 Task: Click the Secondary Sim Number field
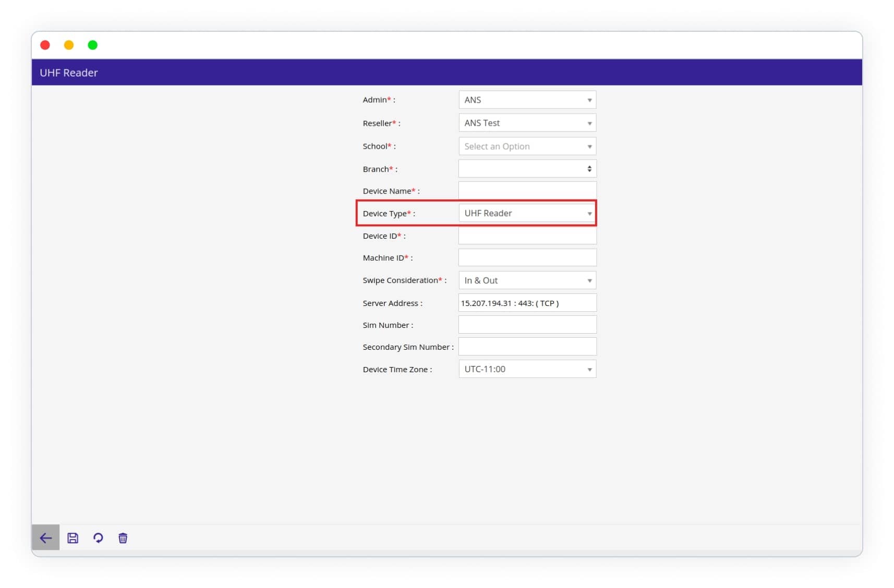527,347
